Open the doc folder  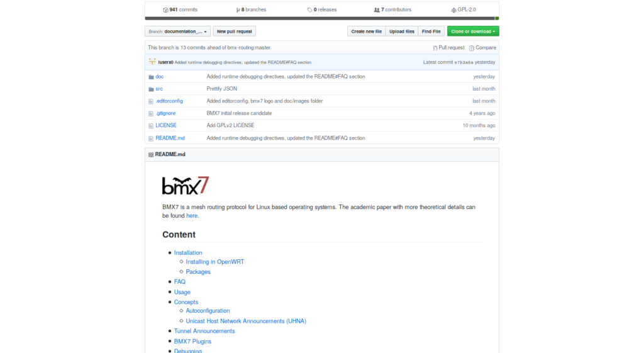(x=159, y=76)
